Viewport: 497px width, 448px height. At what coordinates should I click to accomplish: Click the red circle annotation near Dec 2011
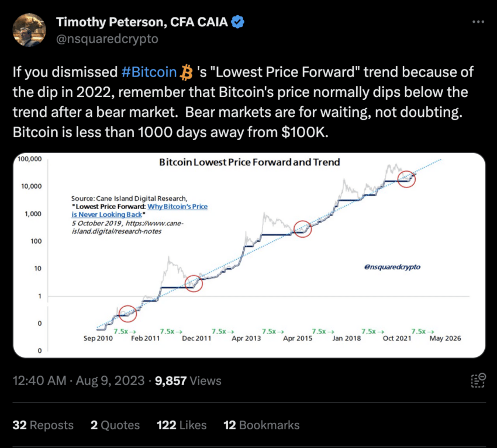coord(194,284)
